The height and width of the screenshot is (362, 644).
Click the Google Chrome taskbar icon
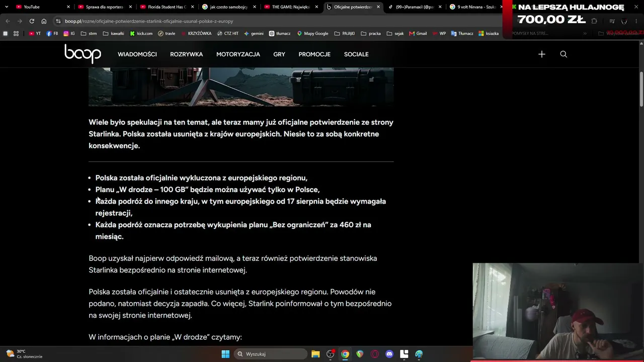click(345, 354)
